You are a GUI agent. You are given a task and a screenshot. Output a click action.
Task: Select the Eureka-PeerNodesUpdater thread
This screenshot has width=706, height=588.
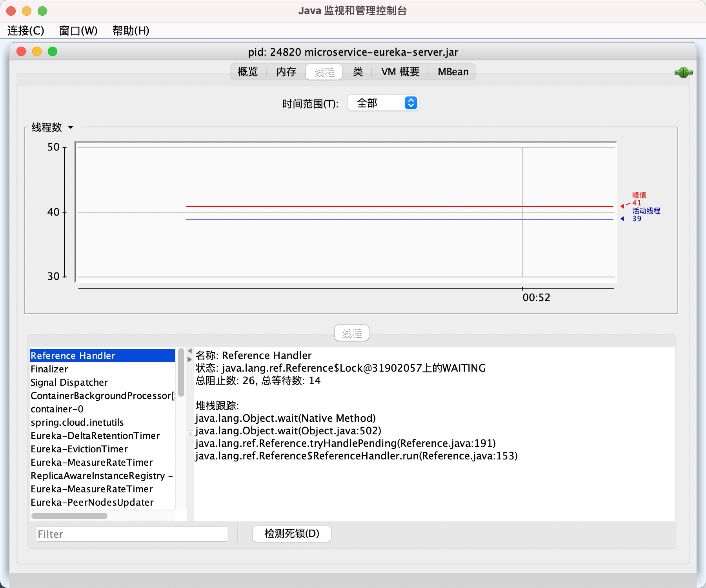(x=102, y=502)
